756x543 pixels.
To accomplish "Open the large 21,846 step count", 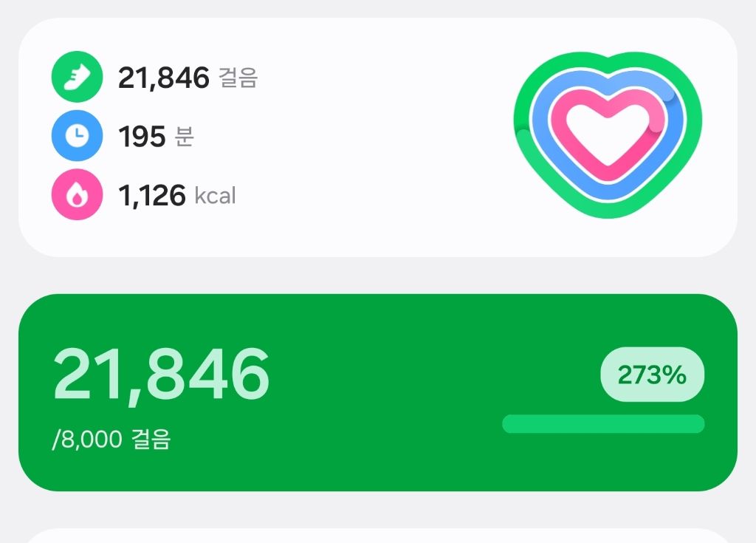I will [161, 375].
